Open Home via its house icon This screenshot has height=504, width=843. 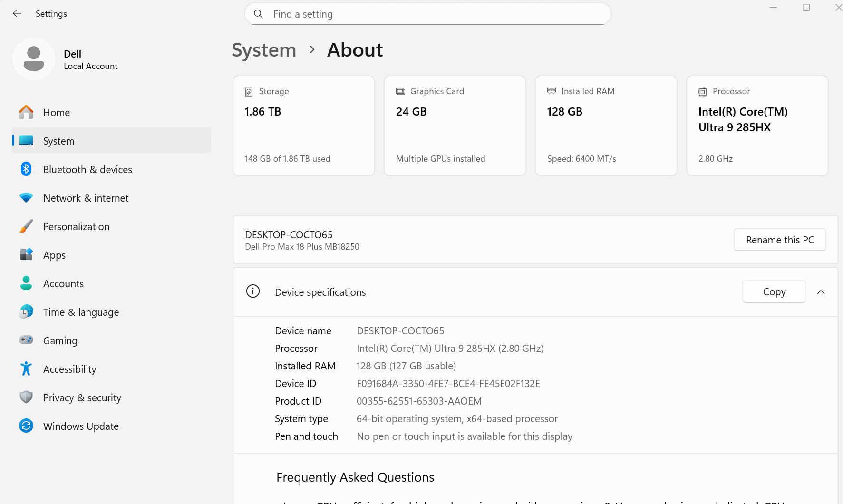click(26, 112)
